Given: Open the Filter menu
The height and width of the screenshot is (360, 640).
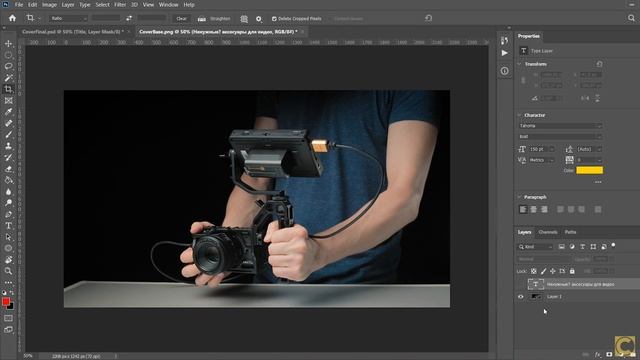Looking at the screenshot, I should [x=120, y=5].
